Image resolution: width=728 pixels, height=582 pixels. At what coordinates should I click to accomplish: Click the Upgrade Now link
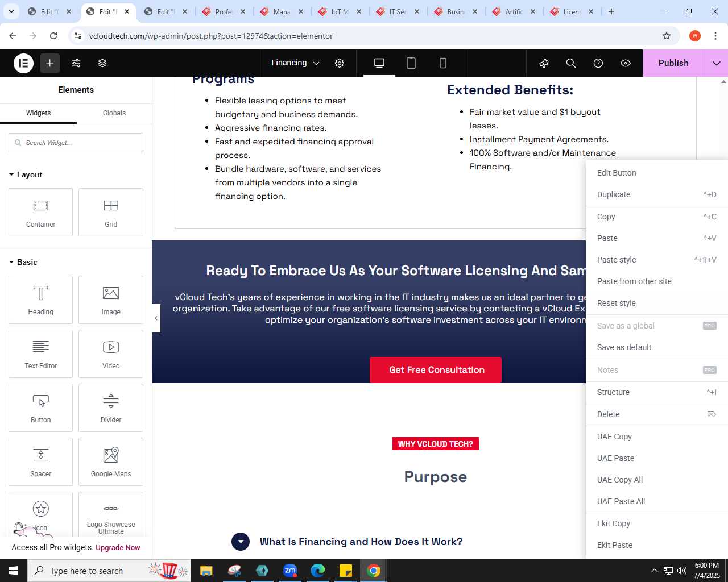(x=118, y=548)
